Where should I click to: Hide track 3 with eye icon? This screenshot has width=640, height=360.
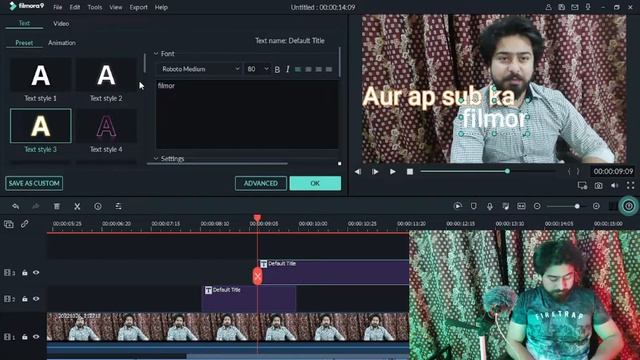[x=36, y=273]
